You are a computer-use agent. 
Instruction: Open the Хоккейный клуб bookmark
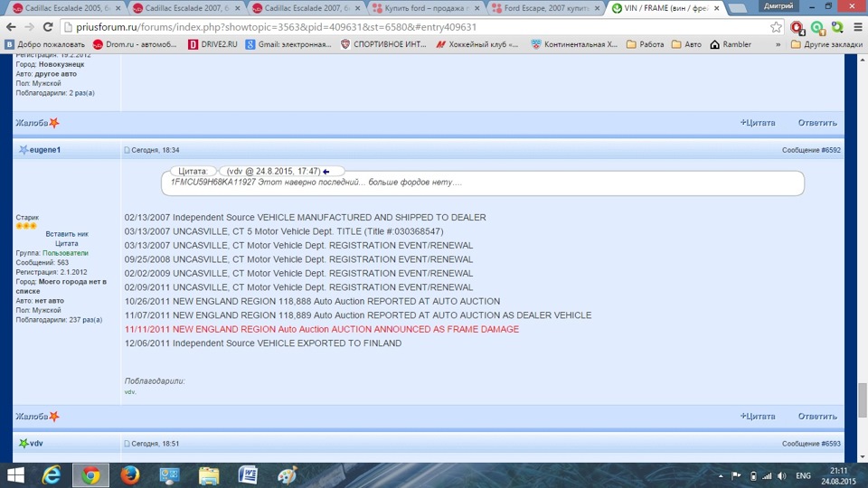(477, 44)
